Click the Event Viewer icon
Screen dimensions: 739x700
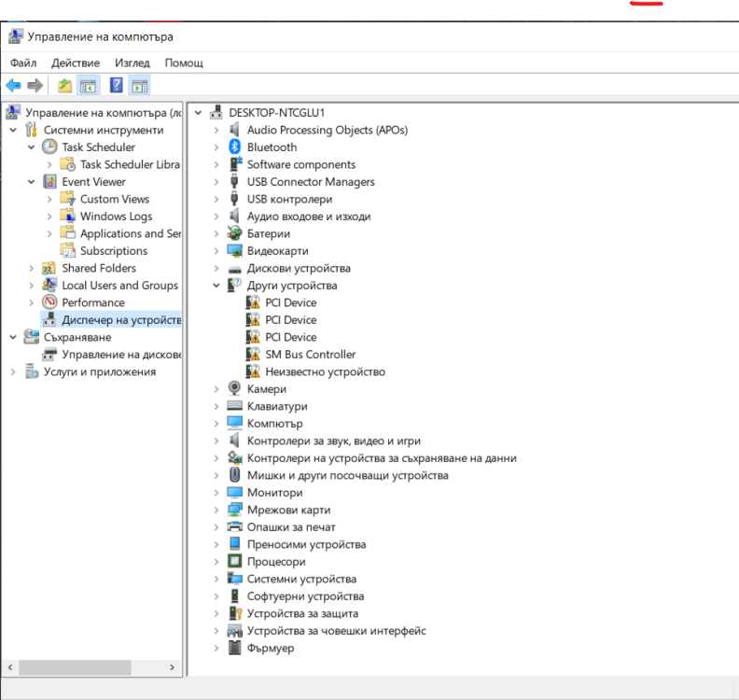pos(49,181)
